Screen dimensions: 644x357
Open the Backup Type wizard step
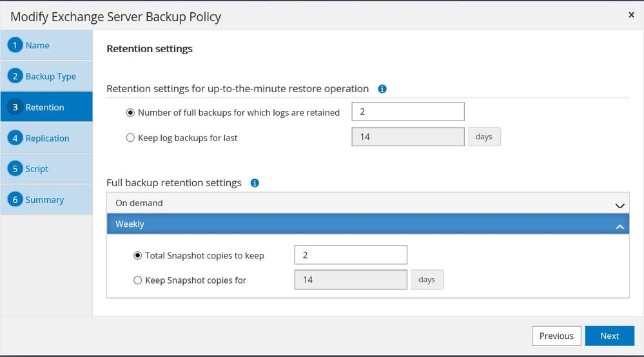pos(50,76)
